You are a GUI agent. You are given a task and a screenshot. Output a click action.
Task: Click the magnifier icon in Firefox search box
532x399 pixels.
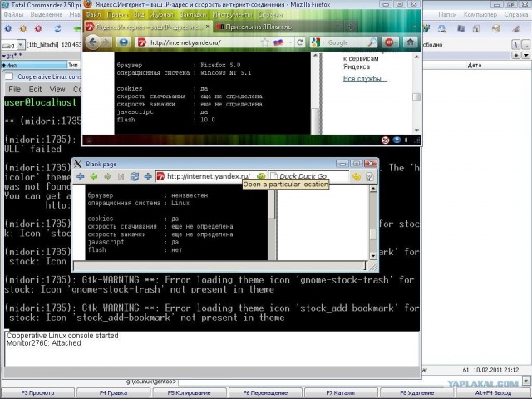(372, 42)
